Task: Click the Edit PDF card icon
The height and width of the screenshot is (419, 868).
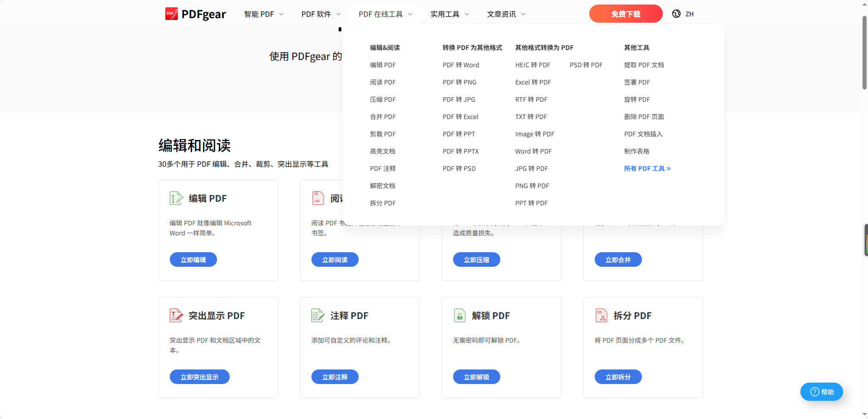Action: pos(176,198)
